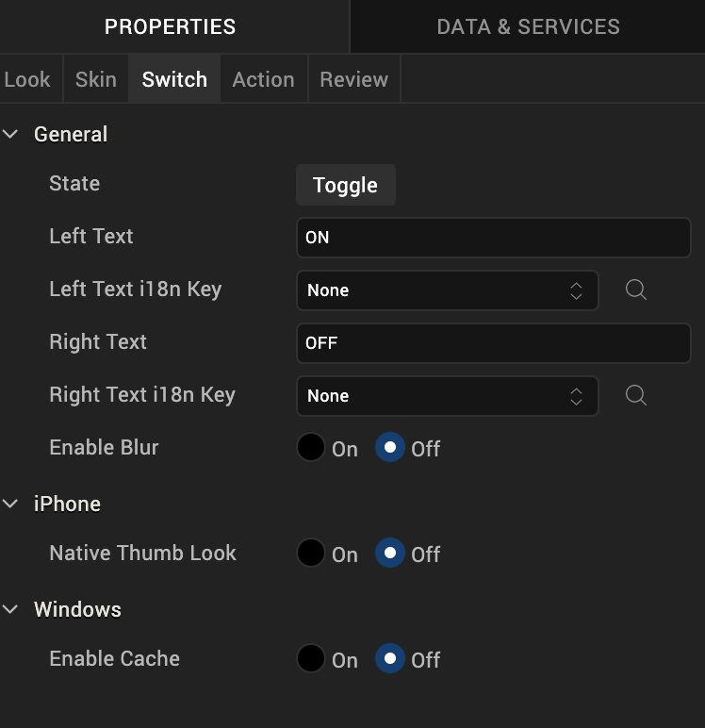The height and width of the screenshot is (728, 705).
Task: Turn Enable Cache on
Action: pos(311,659)
